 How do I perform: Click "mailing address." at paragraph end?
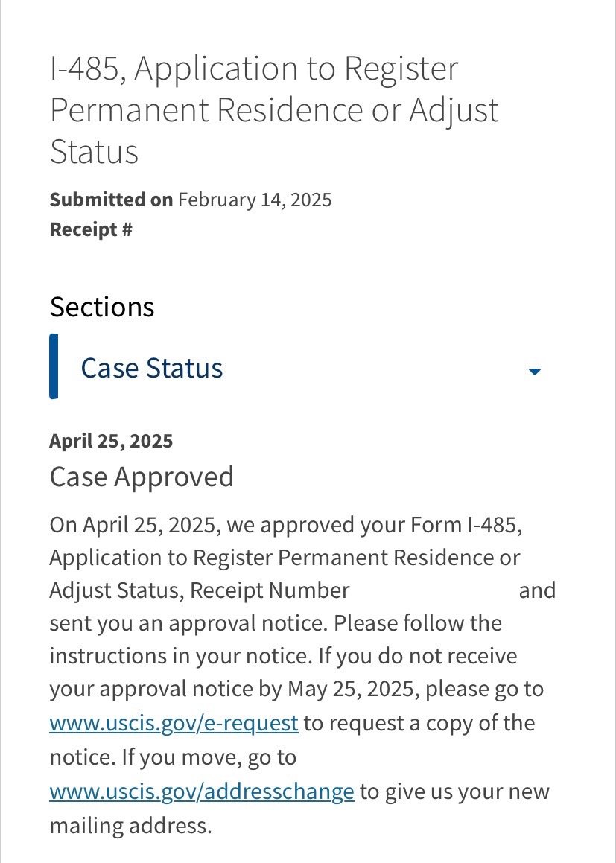pyautogui.click(x=130, y=825)
